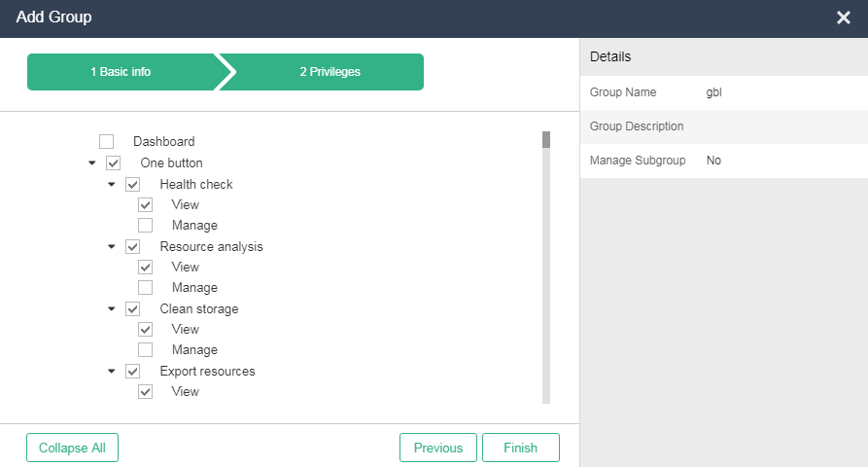
Task: Uncheck the One button checkbox
Action: pos(113,163)
